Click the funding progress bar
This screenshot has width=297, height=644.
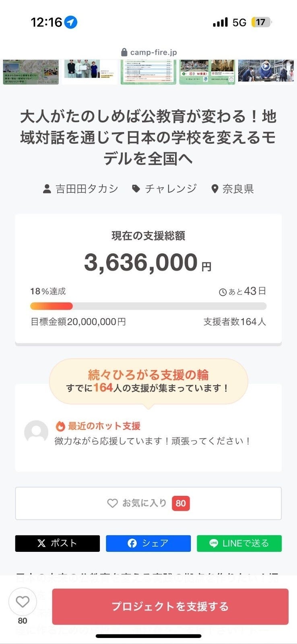pyautogui.click(x=148, y=306)
